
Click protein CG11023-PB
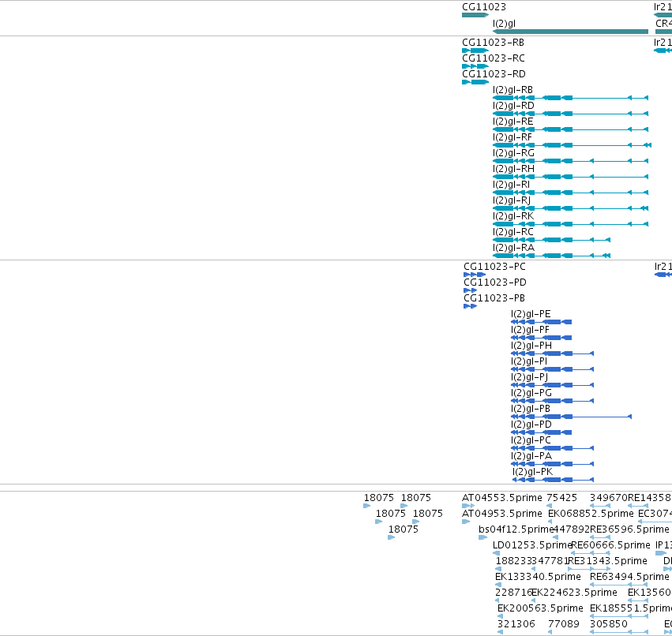(471, 306)
